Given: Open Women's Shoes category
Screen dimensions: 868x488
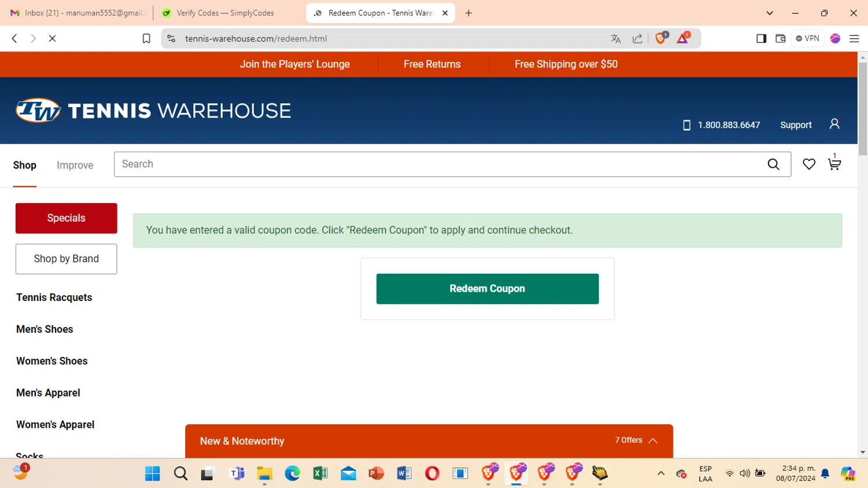Looking at the screenshot, I should (x=52, y=361).
